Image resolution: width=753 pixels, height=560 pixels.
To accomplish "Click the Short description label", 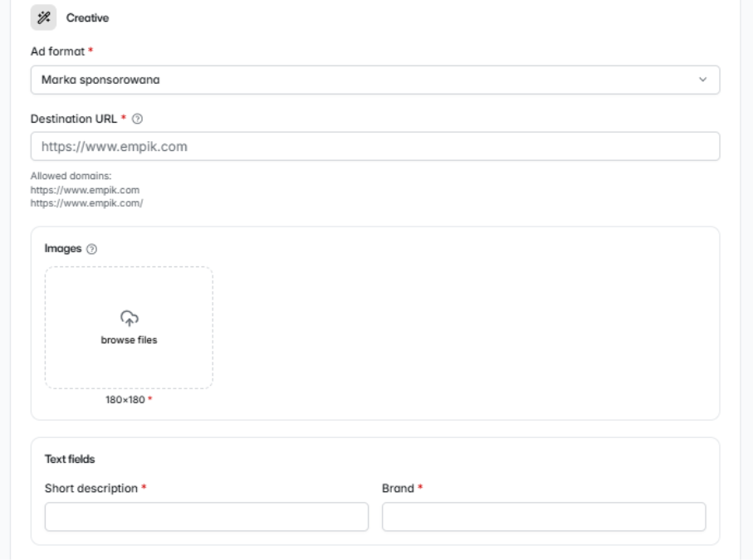I will (91, 489).
